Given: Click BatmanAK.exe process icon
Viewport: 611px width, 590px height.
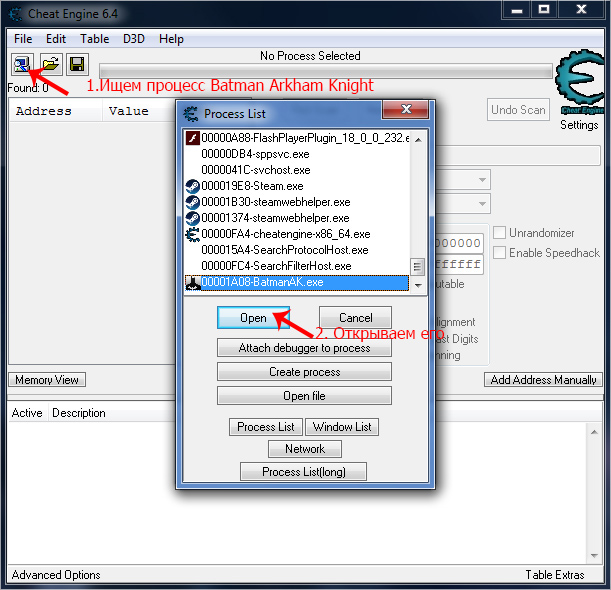Looking at the screenshot, I should pos(192,283).
